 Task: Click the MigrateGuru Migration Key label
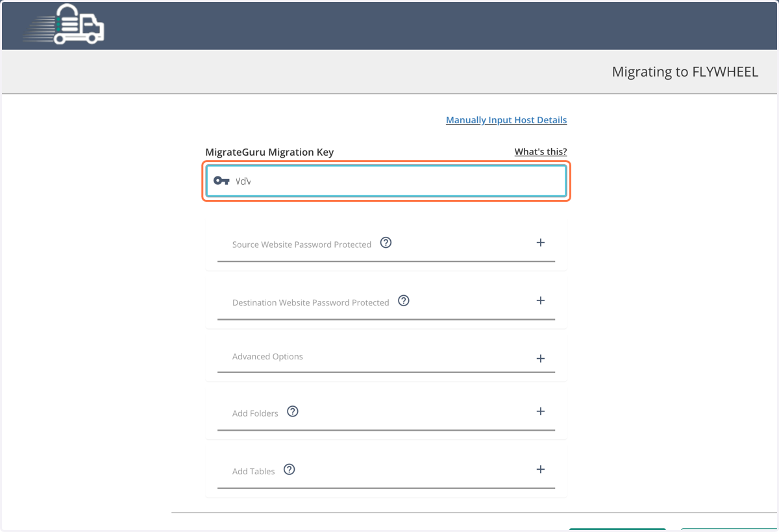[269, 152]
